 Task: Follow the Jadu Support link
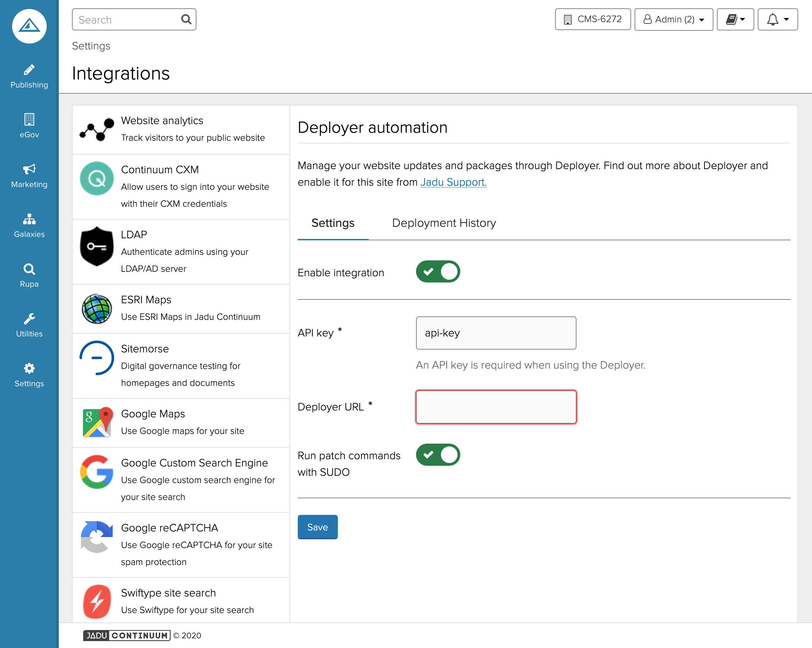453,182
